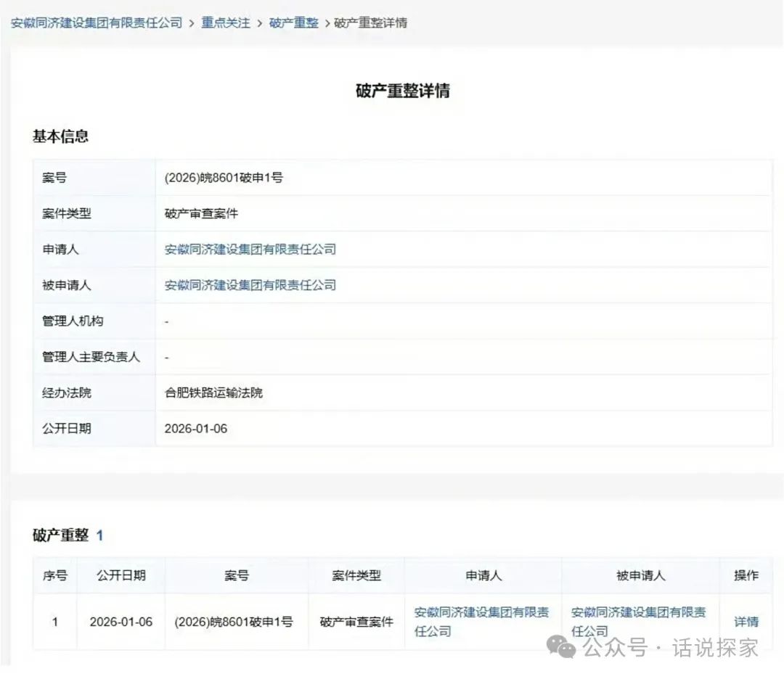
Task: Select 破产审查案件 value in 基本信息
Action: [x=201, y=214]
